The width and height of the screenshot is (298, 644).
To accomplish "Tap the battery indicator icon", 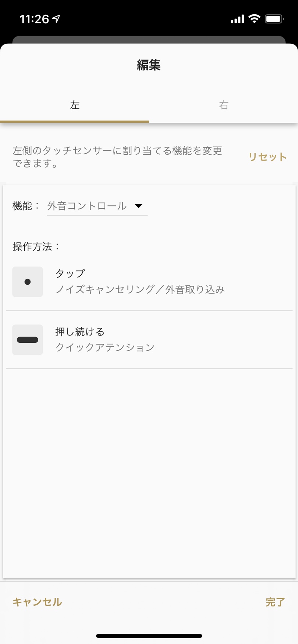I will click(x=274, y=19).
